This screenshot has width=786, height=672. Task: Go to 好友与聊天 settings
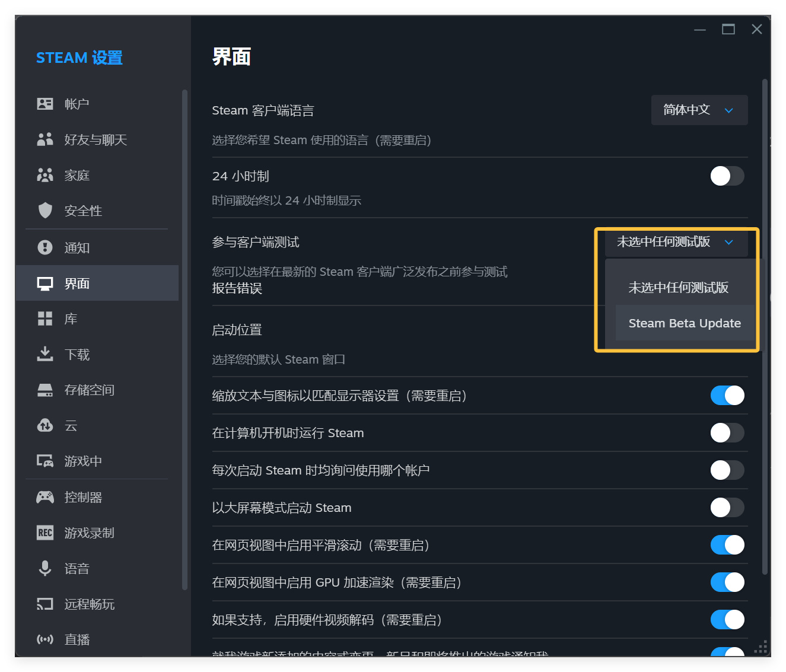(x=97, y=139)
